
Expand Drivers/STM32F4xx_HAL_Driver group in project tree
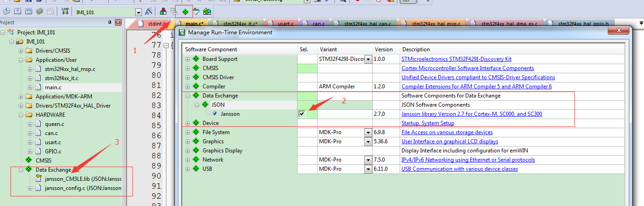point(21,106)
